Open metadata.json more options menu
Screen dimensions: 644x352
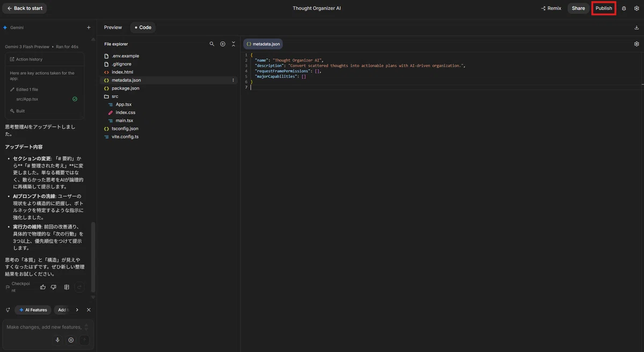[x=233, y=80]
